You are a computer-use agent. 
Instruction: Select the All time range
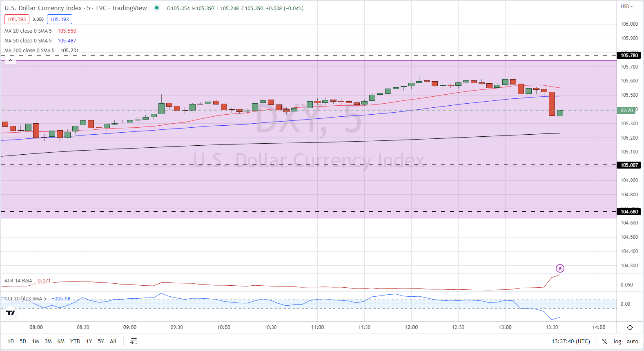(x=113, y=341)
